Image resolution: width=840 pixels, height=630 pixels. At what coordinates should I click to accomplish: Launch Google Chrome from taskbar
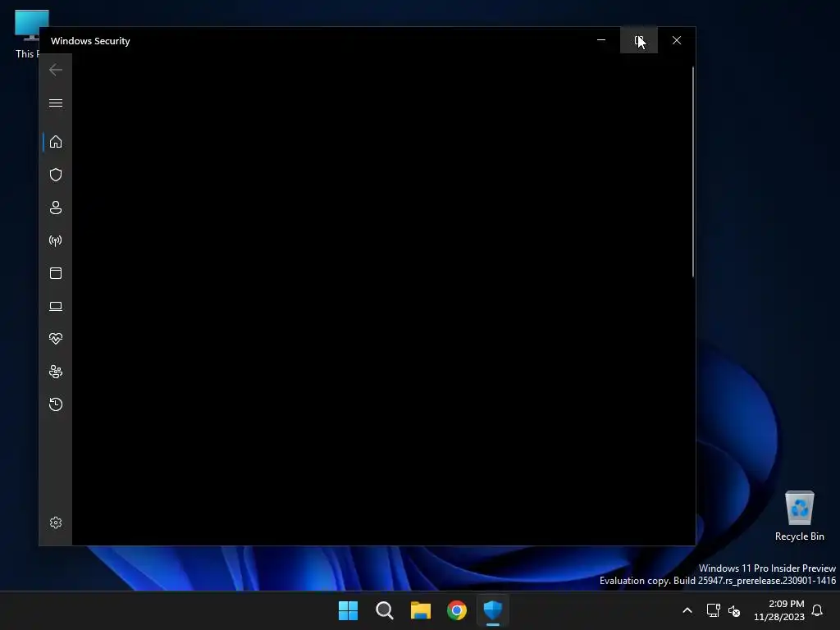coord(457,610)
